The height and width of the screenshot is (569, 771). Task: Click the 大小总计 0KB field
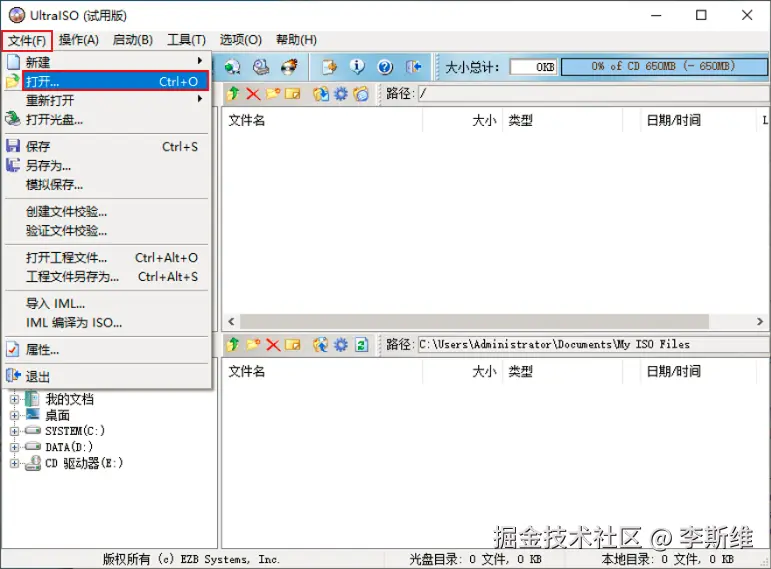534,67
